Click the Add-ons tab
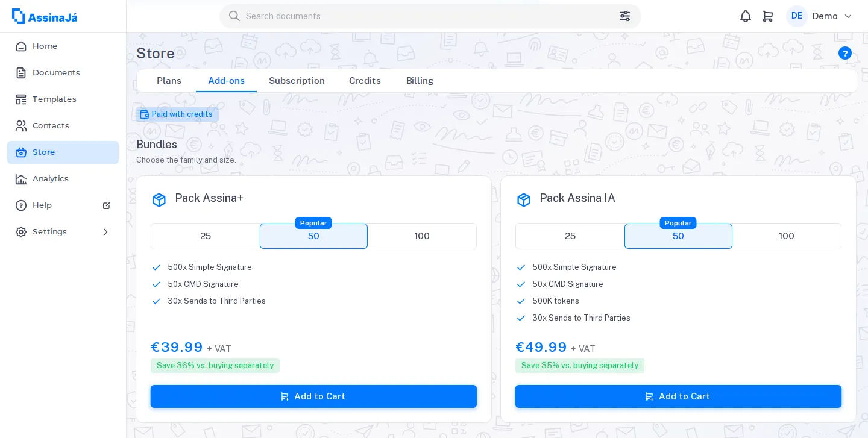 [x=226, y=81]
